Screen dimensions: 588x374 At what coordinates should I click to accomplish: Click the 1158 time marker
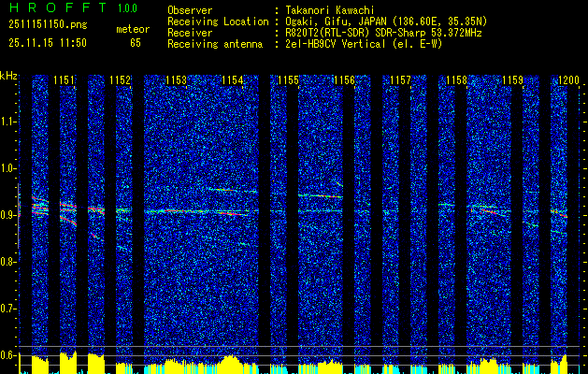click(457, 80)
